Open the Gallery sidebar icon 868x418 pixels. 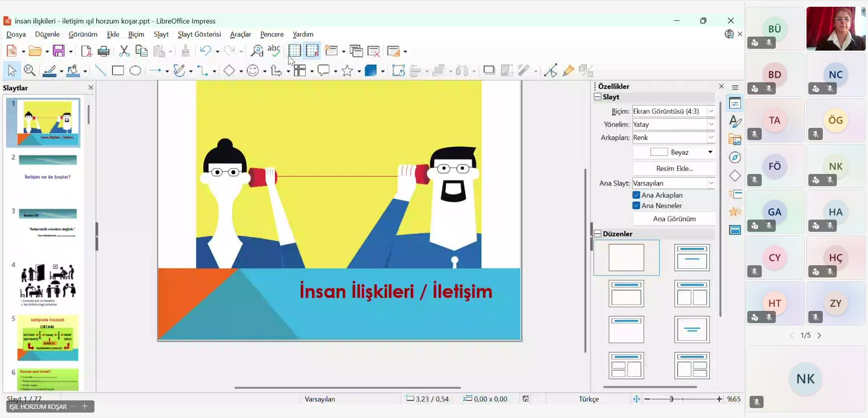click(735, 140)
